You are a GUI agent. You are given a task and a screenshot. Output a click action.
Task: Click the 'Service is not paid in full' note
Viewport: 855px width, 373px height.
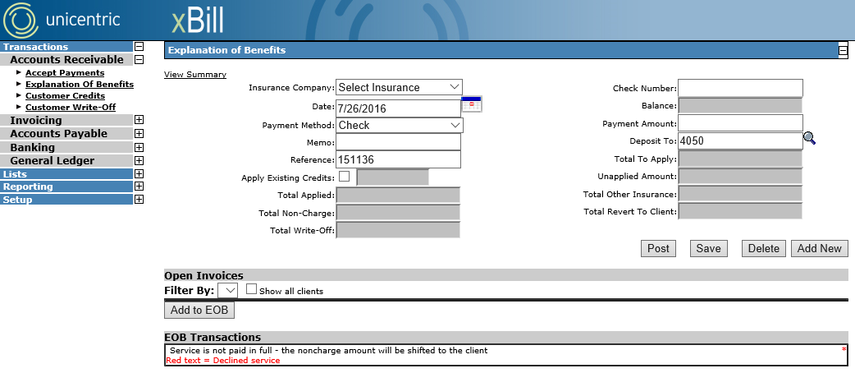coord(329,351)
